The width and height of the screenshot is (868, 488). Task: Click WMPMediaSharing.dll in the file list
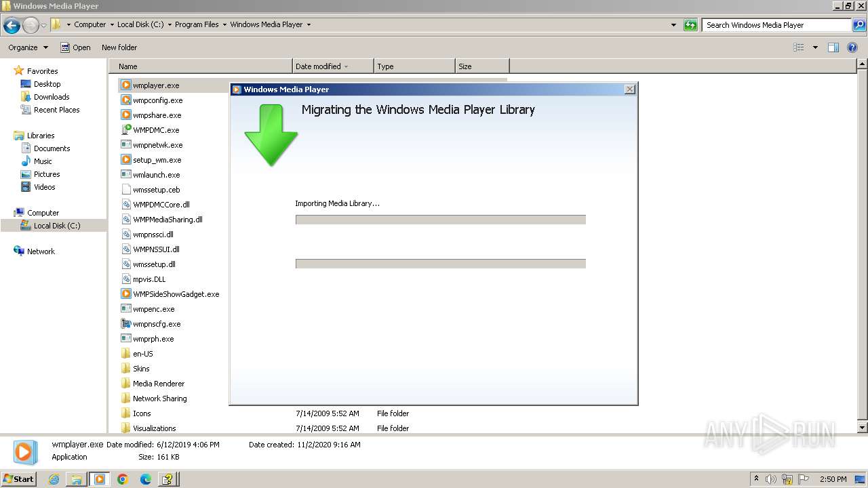[x=167, y=220]
